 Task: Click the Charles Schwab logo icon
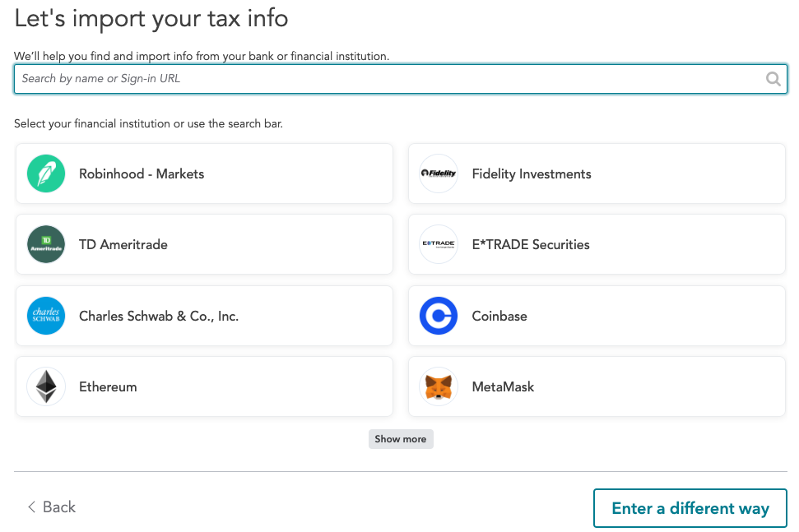[45, 315]
